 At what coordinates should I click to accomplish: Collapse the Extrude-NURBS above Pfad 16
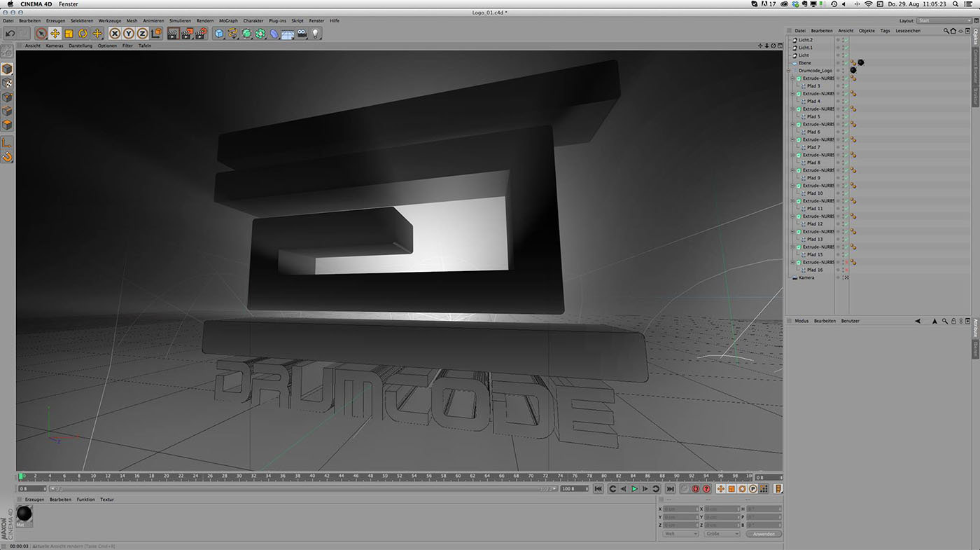[x=793, y=262]
